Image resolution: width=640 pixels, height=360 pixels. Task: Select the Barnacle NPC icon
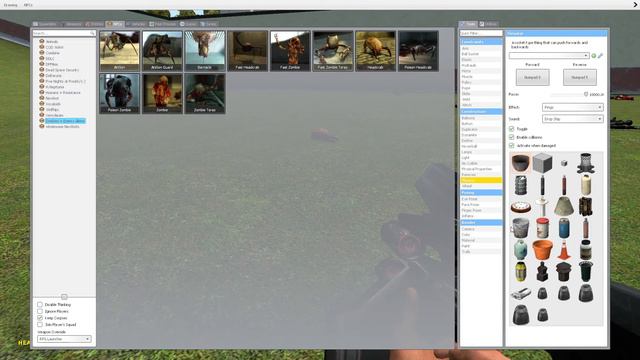click(x=205, y=51)
